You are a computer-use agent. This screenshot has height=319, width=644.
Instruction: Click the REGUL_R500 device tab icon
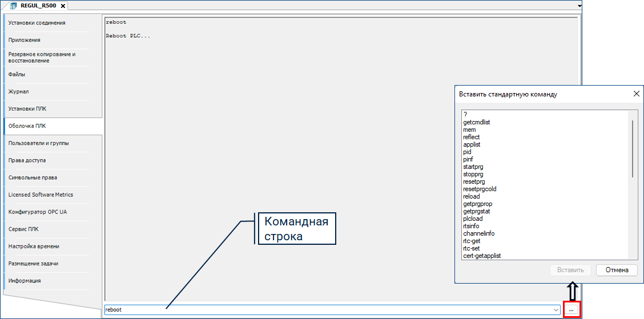(13, 6)
